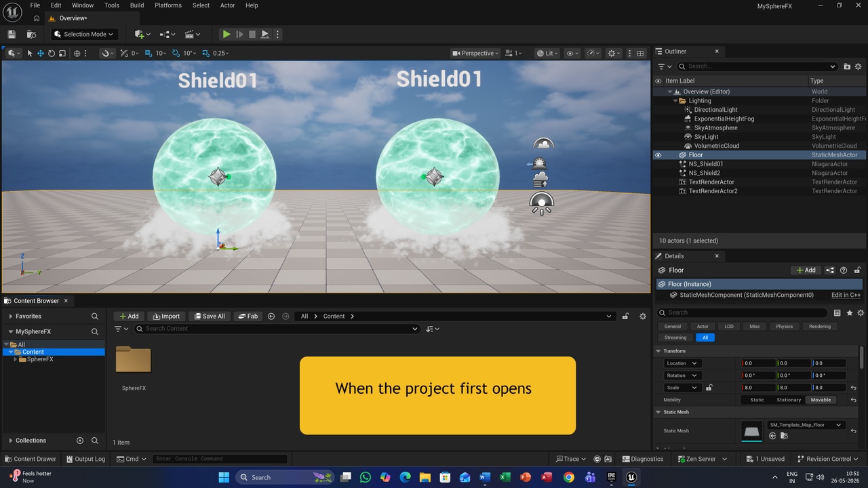This screenshot has height=488, width=868.
Task: Select the Translate (move) tool in viewport toolbar
Action: coord(41,53)
